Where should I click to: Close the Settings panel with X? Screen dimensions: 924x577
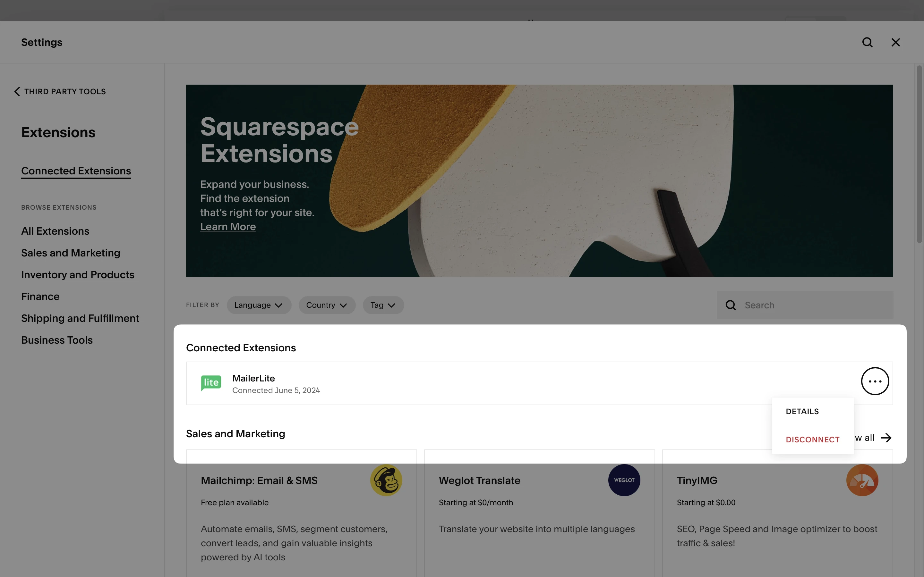click(895, 42)
